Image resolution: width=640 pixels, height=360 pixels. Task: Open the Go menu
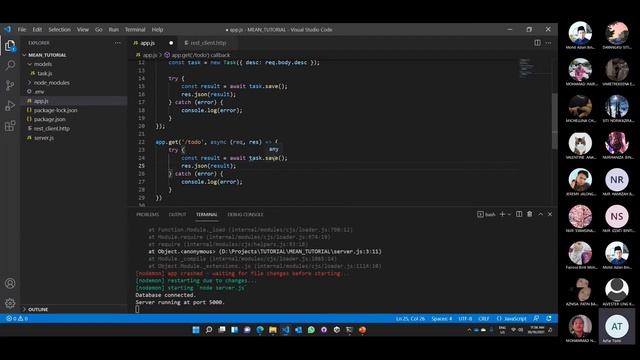pos(99,30)
